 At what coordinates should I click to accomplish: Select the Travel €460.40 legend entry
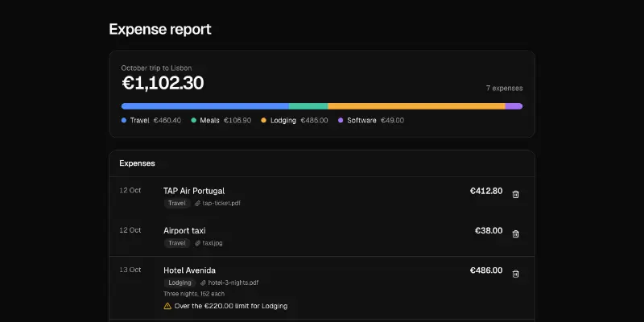[151, 120]
